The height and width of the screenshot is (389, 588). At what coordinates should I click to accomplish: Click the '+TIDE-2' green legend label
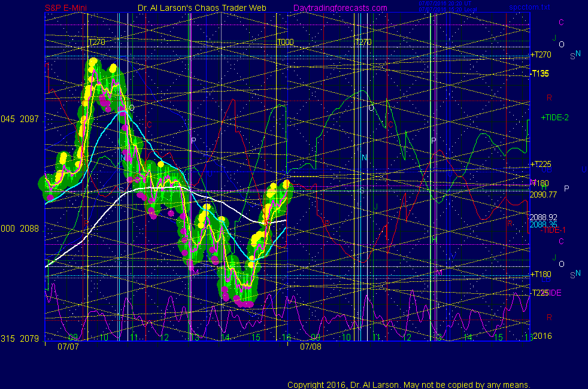pyautogui.click(x=554, y=118)
